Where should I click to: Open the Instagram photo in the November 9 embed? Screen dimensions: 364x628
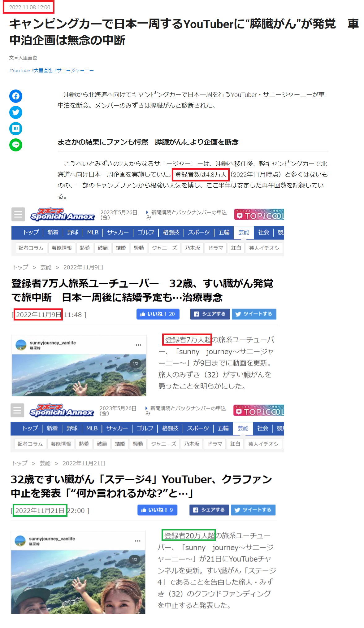pyautogui.click(x=79, y=375)
